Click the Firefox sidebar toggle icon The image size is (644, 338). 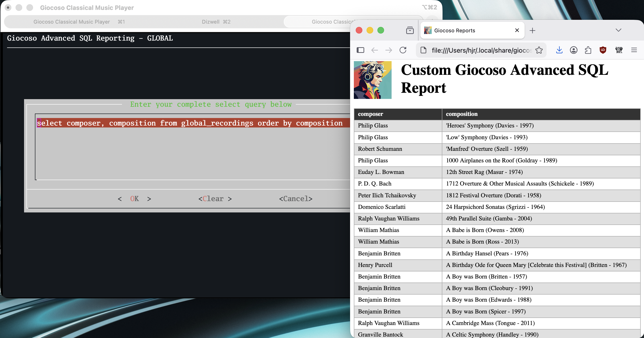(360, 50)
